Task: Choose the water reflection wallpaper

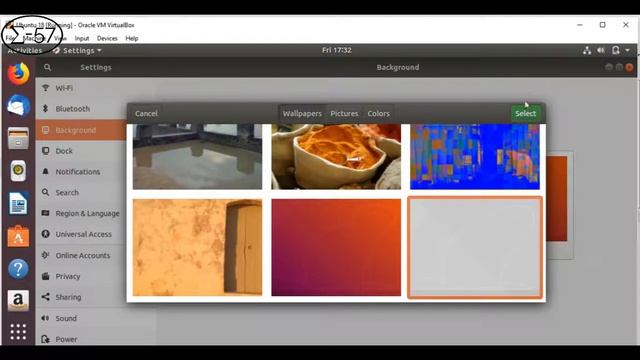Action: tap(198, 157)
